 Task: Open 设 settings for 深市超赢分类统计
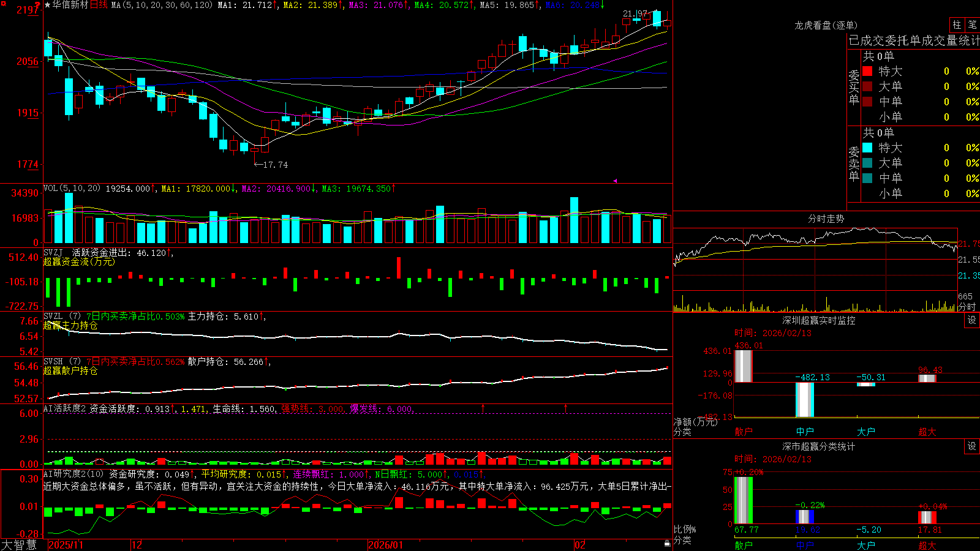coord(972,446)
